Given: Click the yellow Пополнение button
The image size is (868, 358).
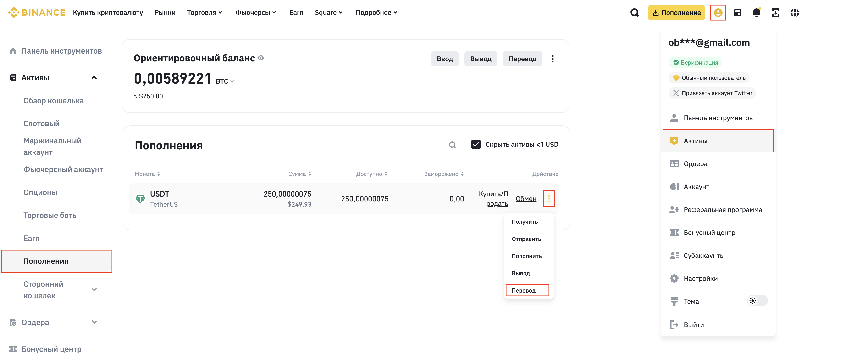Looking at the screenshot, I should point(676,13).
